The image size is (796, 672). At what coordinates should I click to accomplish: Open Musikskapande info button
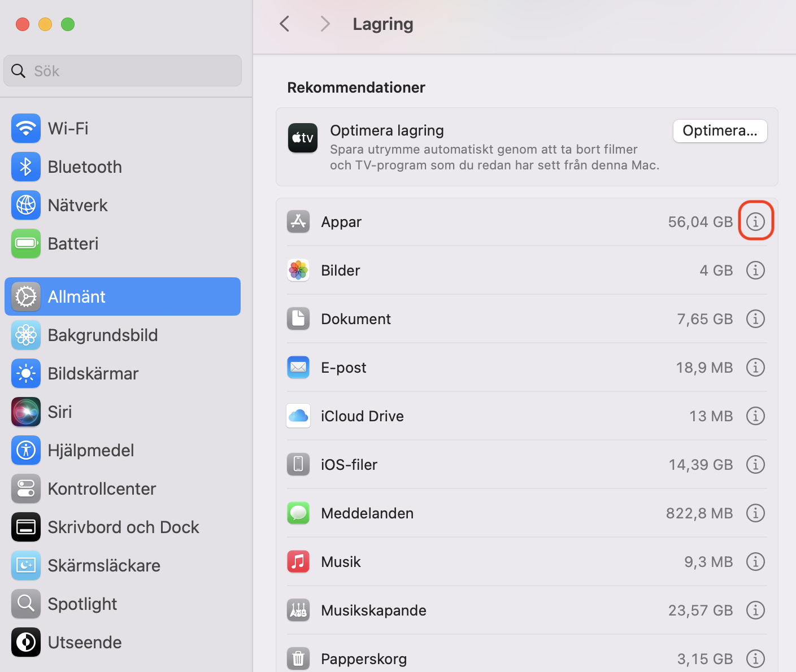click(x=755, y=610)
